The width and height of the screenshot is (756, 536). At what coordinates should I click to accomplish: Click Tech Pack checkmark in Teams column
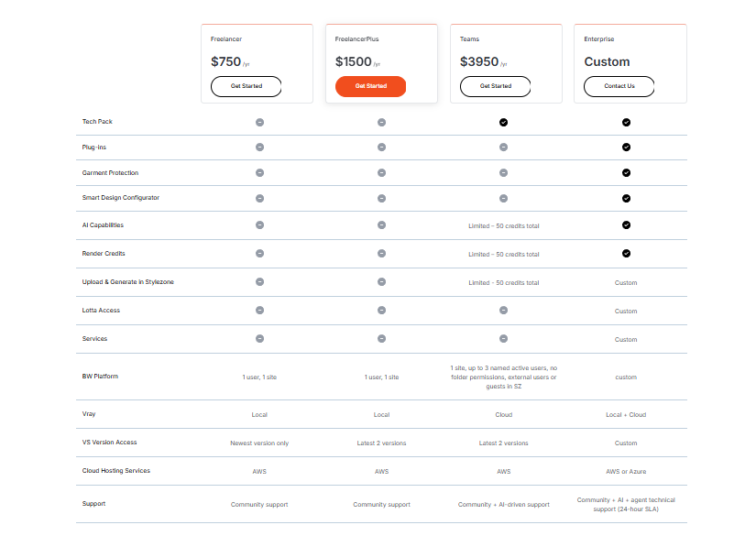pos(503,123)
